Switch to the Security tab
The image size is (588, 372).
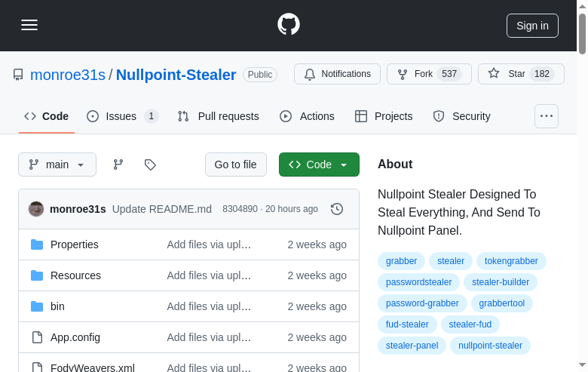pos(461,116)
